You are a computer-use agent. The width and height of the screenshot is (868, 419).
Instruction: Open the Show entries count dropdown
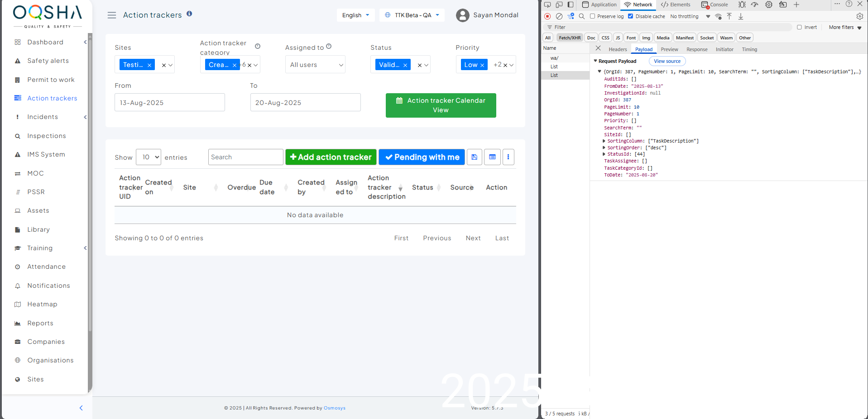[x=149, y=157]
